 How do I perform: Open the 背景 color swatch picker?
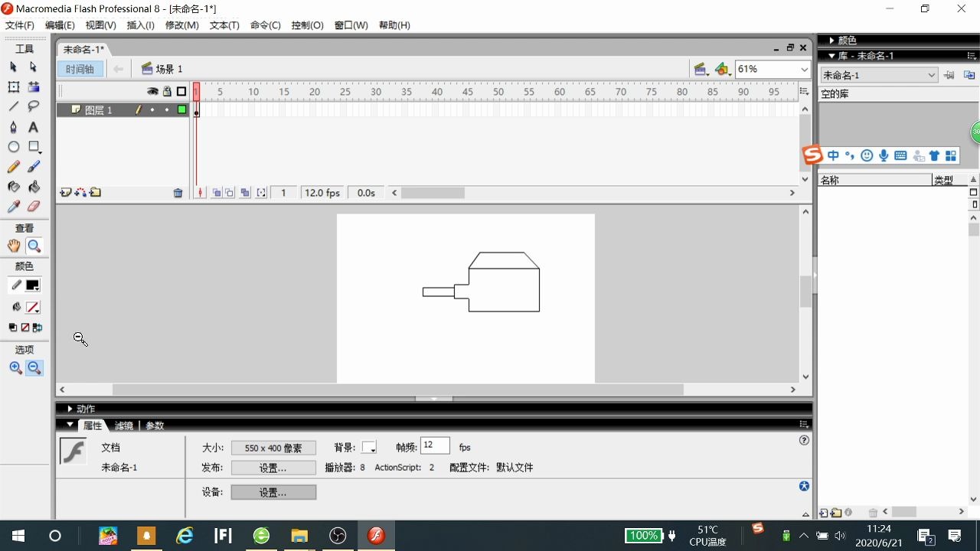(x=369, y=447)
